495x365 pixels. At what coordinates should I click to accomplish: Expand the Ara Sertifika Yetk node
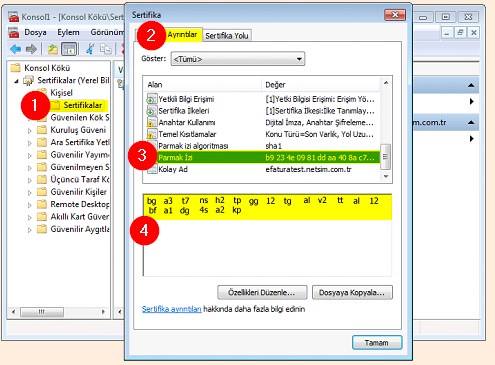(30, 143)
